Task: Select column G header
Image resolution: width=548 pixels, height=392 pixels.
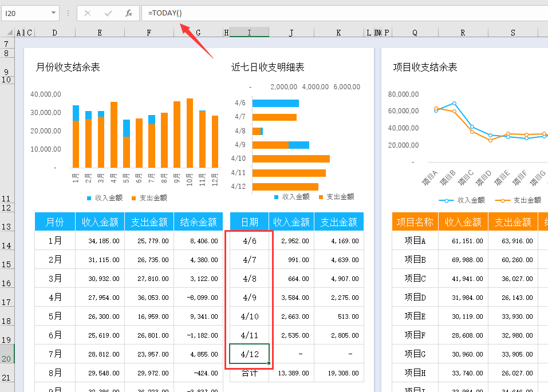Action: click(x=198, y=33)
